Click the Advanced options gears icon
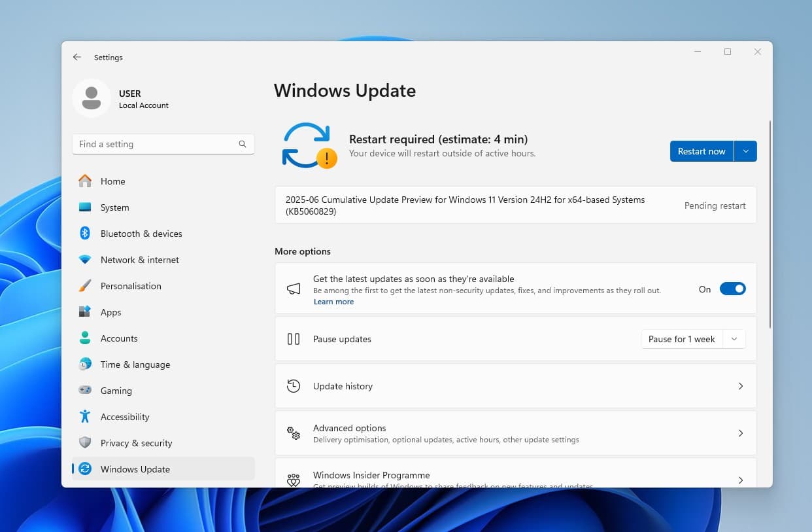 (294, 433)
